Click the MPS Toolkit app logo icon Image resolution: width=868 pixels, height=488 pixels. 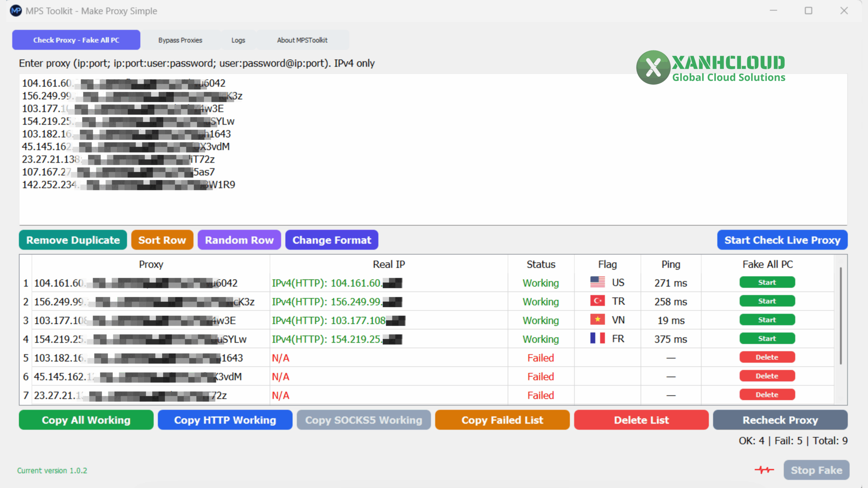(16, 11)
